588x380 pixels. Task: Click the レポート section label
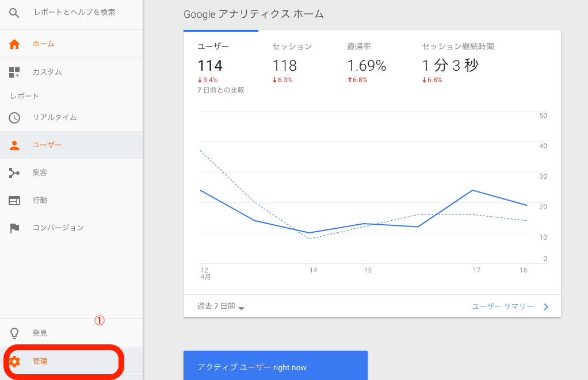24,96
